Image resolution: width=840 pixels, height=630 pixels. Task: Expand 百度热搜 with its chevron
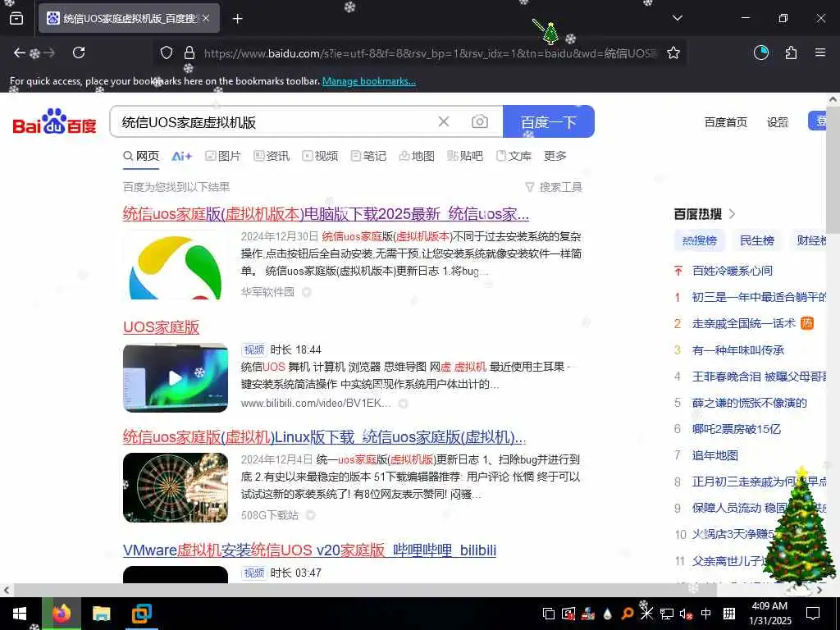(733, 214)
